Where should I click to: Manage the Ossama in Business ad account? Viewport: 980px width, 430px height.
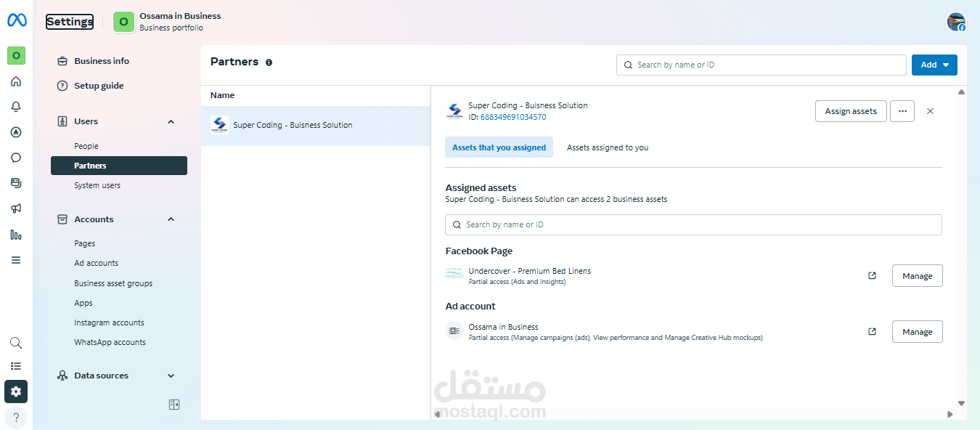tap(917, 332)
